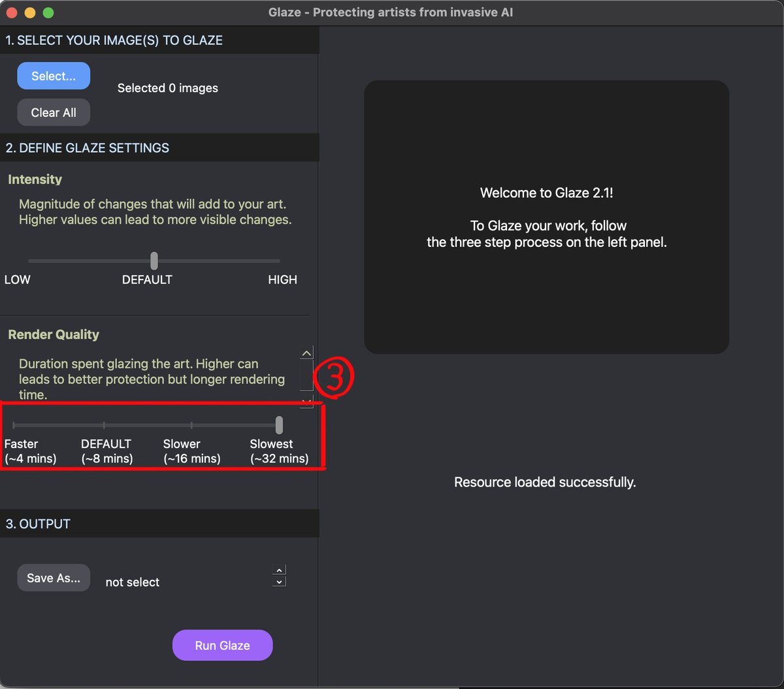
Task: Set Render Quality to Faster tick mark
Action: [x=14, y=425]
